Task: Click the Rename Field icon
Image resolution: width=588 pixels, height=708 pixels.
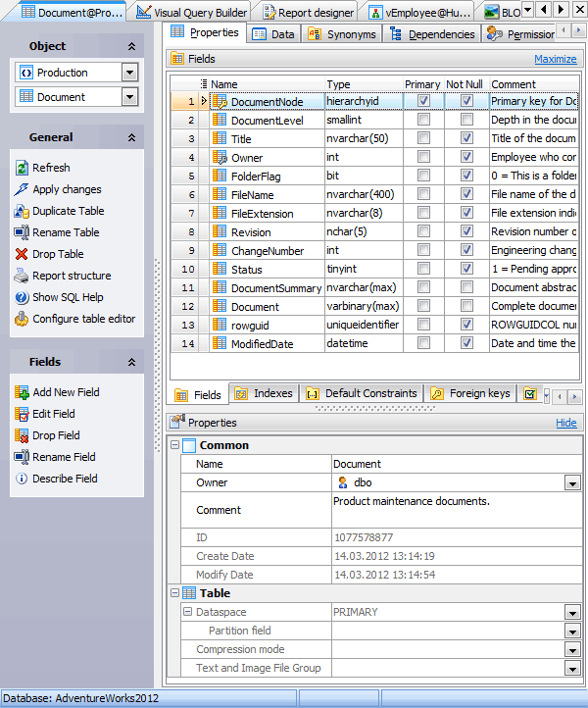Action: [22, 457]
